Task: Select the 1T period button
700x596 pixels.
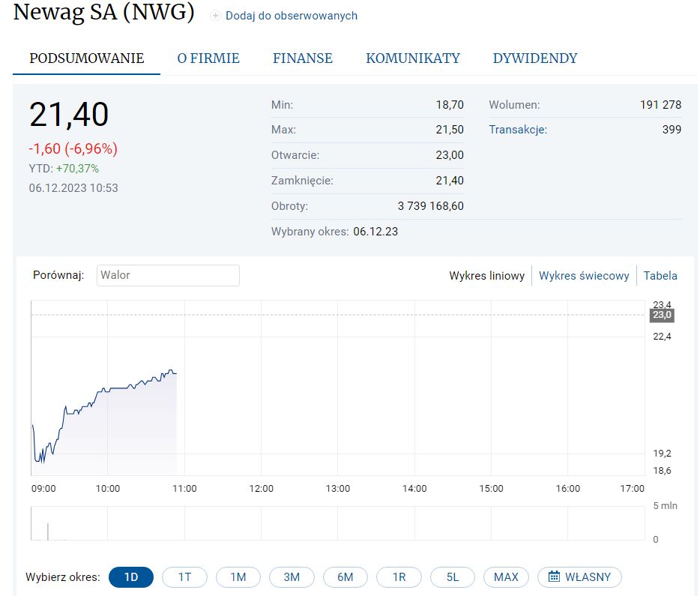Action: [184, 577]
